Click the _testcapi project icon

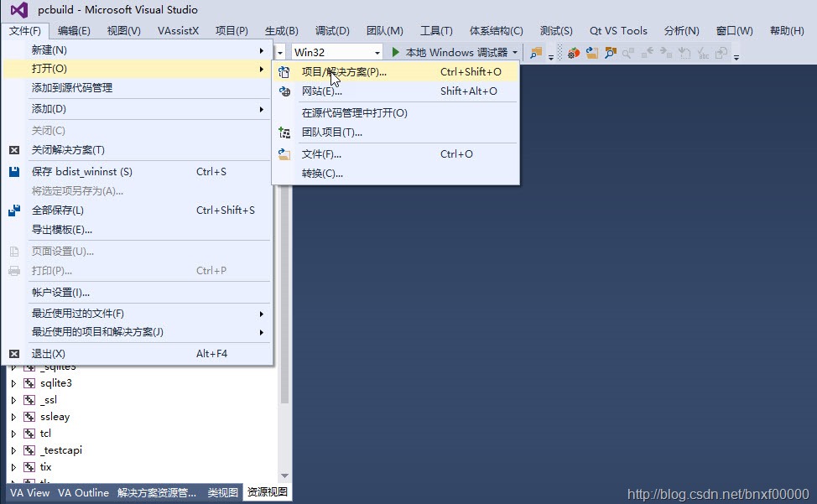29,450
